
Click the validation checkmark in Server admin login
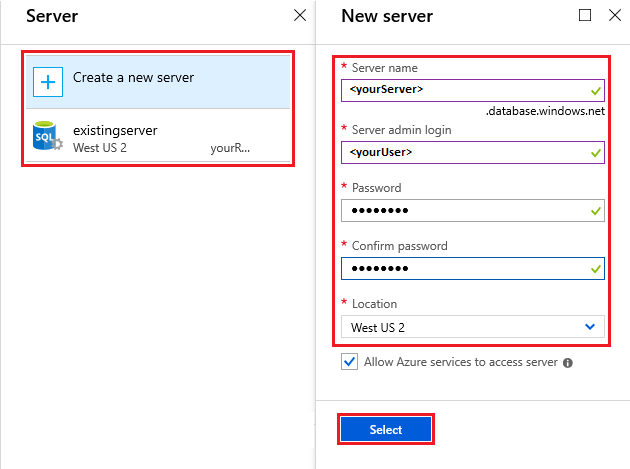click(596, 153)
